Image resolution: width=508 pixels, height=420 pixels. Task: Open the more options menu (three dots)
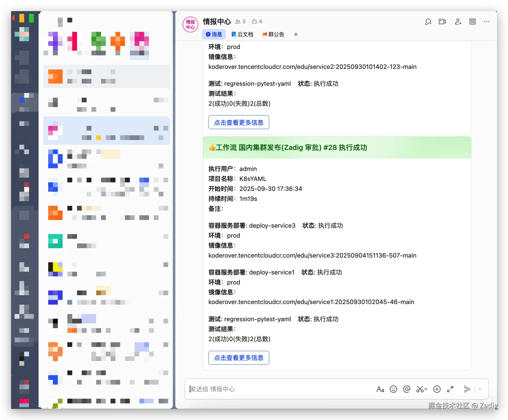pyautogui.click(x=487, y=22)
